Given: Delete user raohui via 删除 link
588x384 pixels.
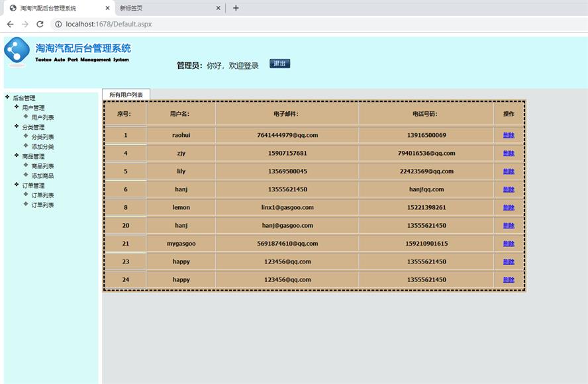Looking at the screenshot, I should (509, 135).
